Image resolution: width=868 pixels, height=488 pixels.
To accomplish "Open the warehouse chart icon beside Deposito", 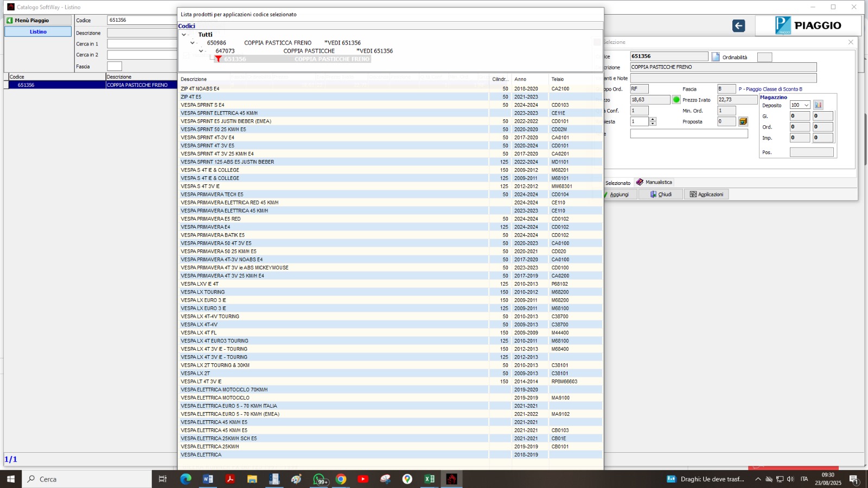I will pyautogui.click(x=818, y=105).
